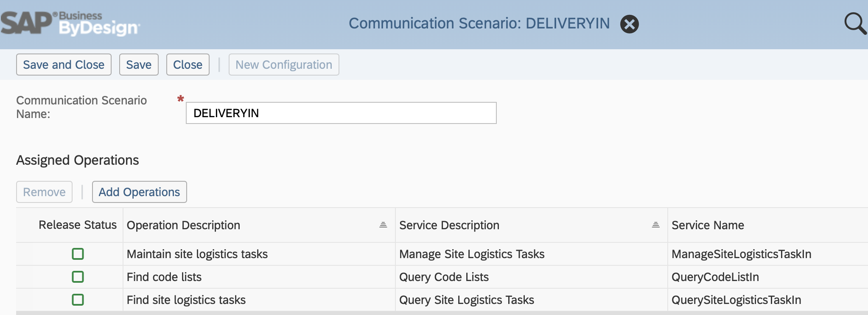The image size is (868, 315).
Task: Select the 'QueryCodeListIn' cell
Action: tap(768, 277)
